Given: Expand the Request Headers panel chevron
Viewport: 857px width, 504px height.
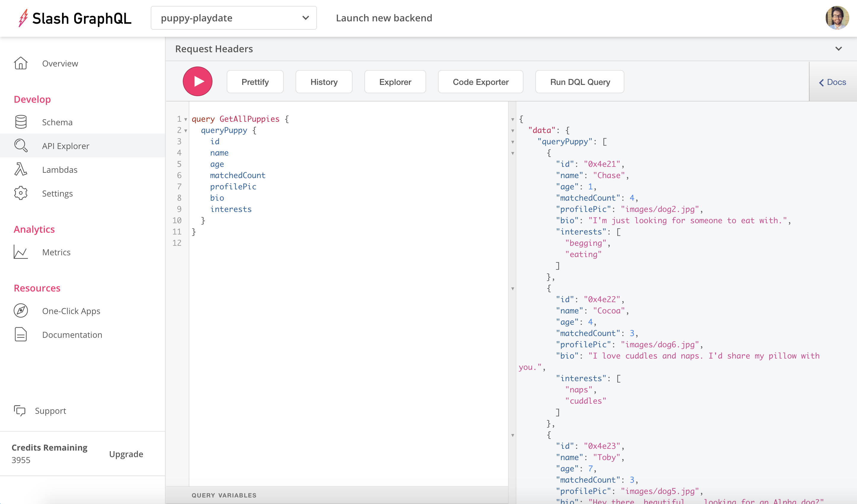Looking at the screenshot, I should pyautogui.click(x=838, y=49).
